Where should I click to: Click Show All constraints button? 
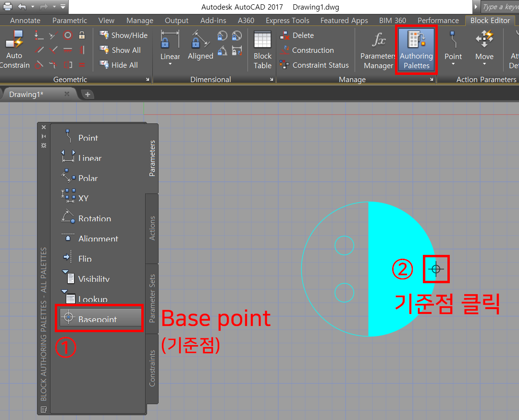pos(120,50)
